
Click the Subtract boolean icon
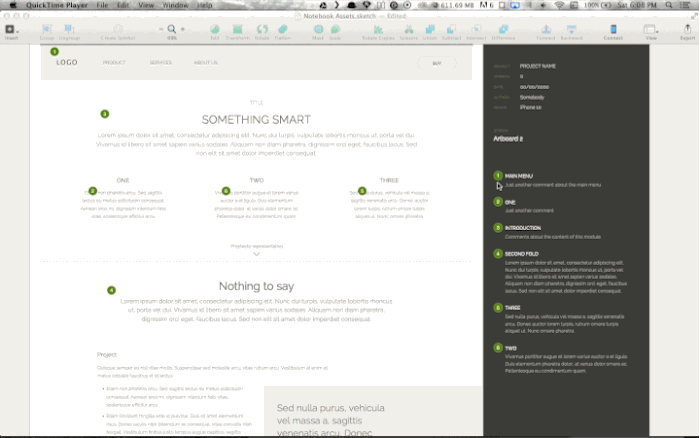(451, 29)
